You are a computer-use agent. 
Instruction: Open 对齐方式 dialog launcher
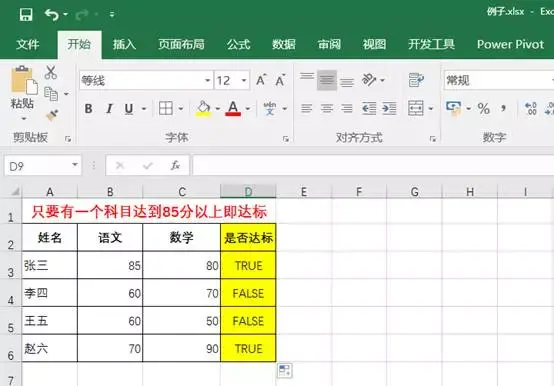[x=432, y=139]
